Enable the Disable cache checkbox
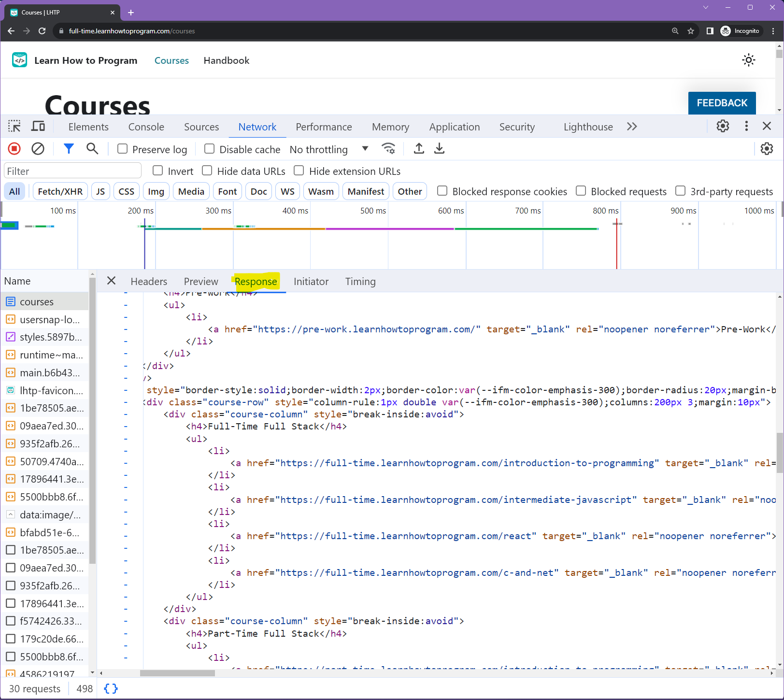The height and width of the screenshot is (700, 784). click(209, 149)
